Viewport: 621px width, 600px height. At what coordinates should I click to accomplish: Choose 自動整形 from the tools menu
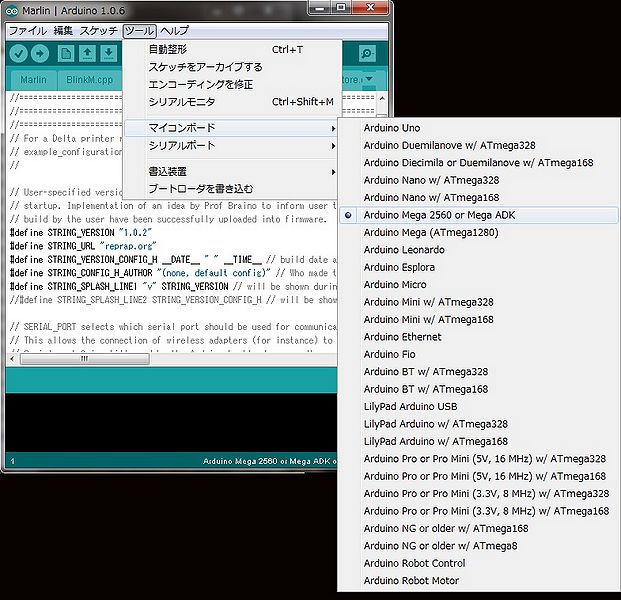(x=231, y=50)
